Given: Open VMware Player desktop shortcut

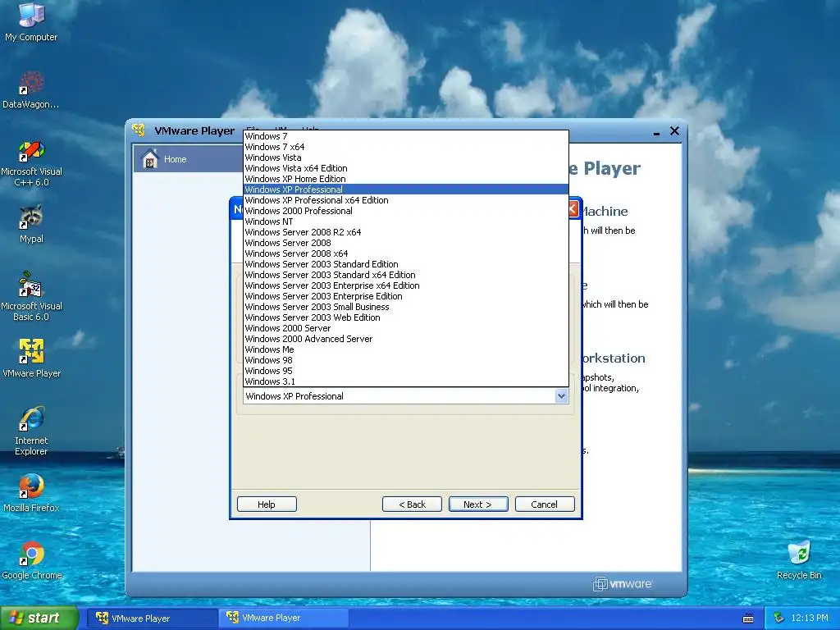Looking at the screenshot, I should point(31,358).
